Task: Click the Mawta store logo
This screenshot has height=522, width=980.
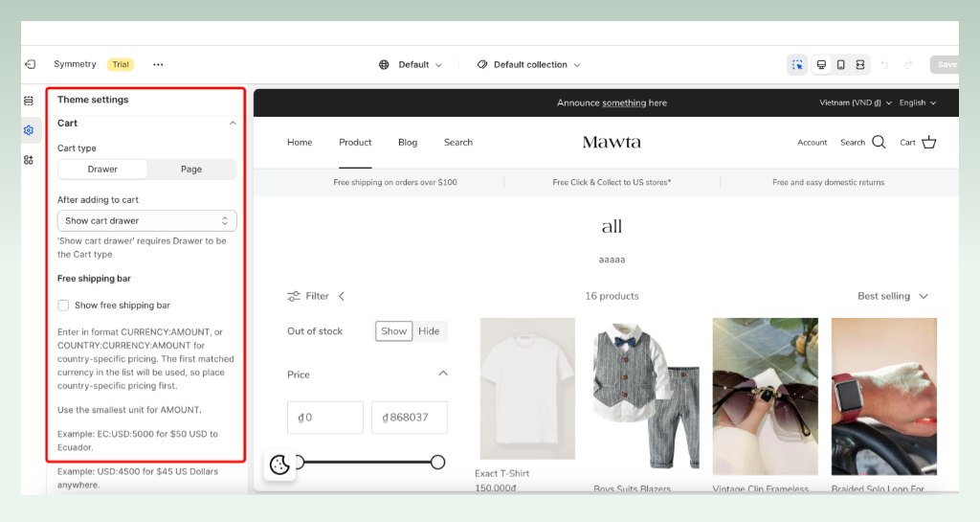Action: coord(612,143)
